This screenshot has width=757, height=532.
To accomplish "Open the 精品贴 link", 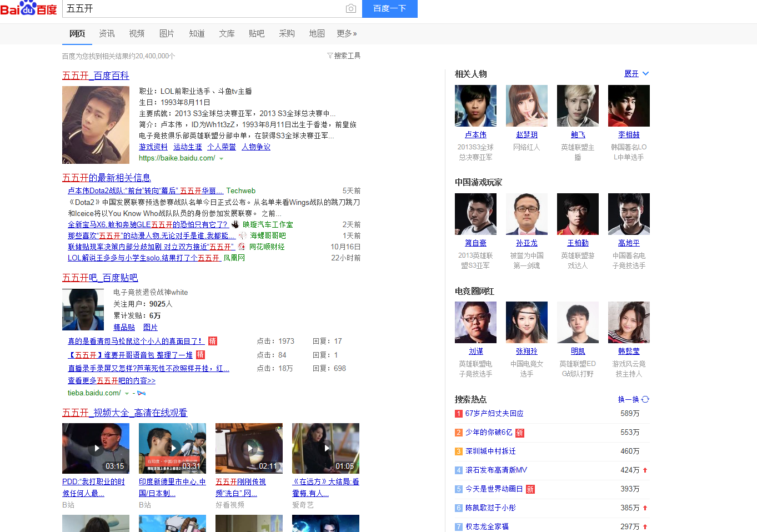I will pos(124,328).
